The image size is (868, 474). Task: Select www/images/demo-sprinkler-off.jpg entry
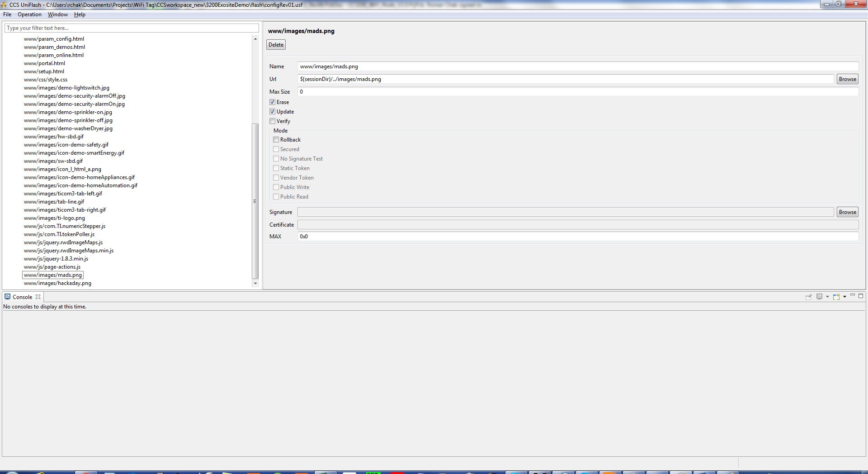(68, 120)
